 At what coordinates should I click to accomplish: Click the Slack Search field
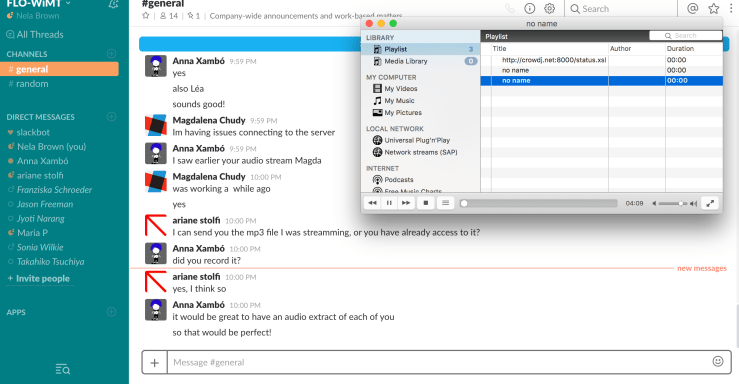pyautogui.click(x=620, y=8)
